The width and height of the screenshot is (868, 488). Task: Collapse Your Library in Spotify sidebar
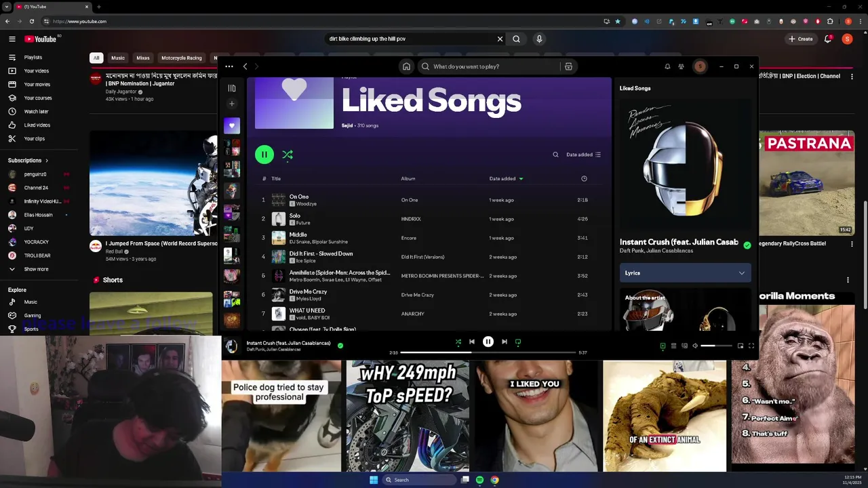232,88
